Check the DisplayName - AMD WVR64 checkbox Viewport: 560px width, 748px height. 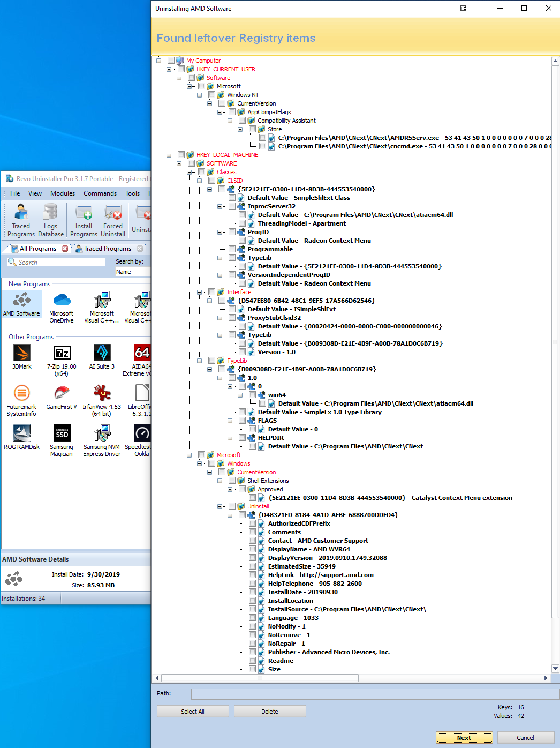pos(253,549)
